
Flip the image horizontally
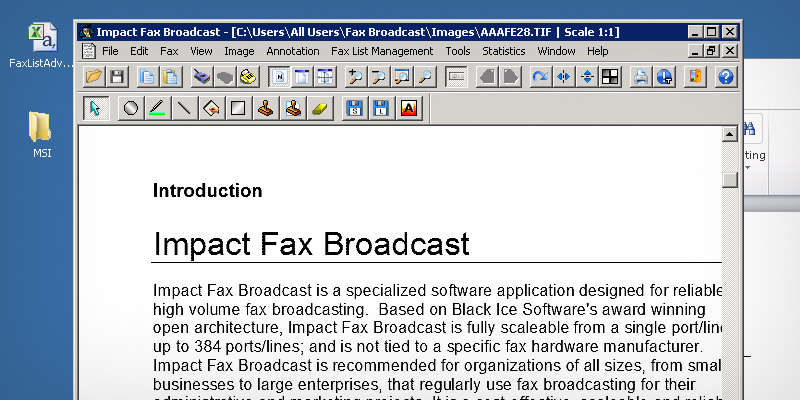point(564,76)
